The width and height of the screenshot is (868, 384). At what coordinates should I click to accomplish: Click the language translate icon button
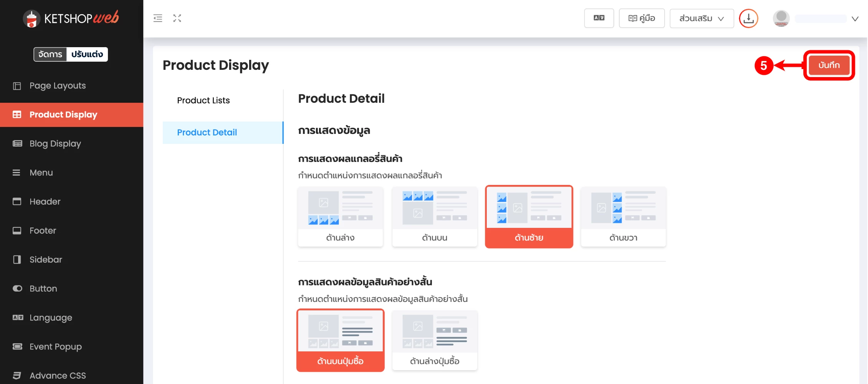point(599,18)
